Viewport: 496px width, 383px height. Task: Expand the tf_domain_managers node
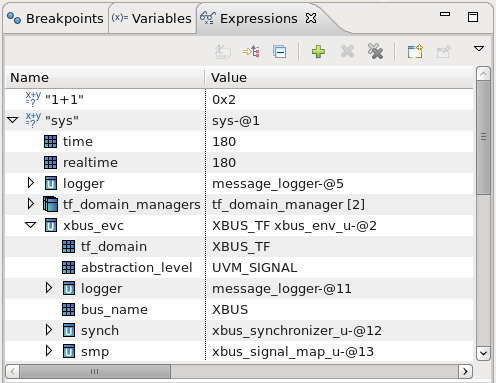click(x=31, y=204)
